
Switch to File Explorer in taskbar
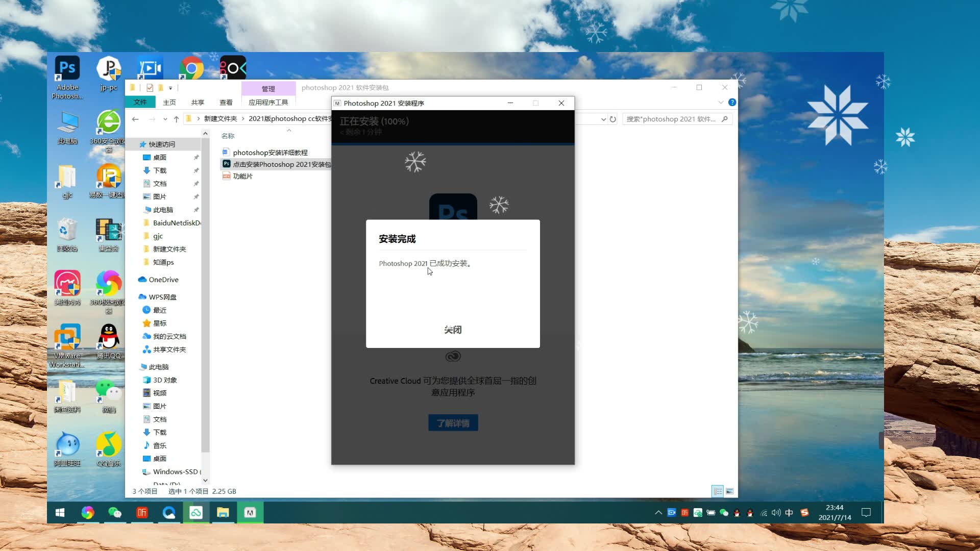tap(223, 513)
